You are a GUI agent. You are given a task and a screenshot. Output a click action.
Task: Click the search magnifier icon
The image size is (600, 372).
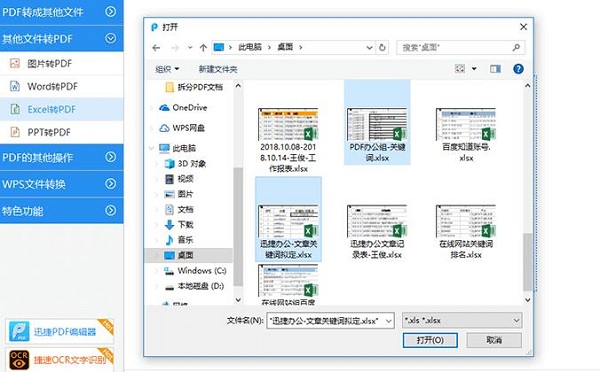(x=516, y=47)
